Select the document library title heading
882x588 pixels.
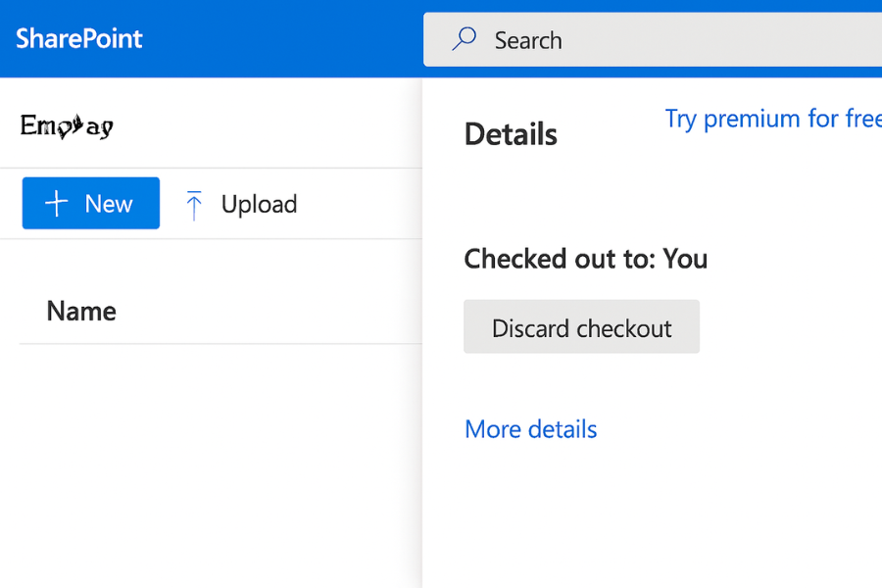(66, 125)
